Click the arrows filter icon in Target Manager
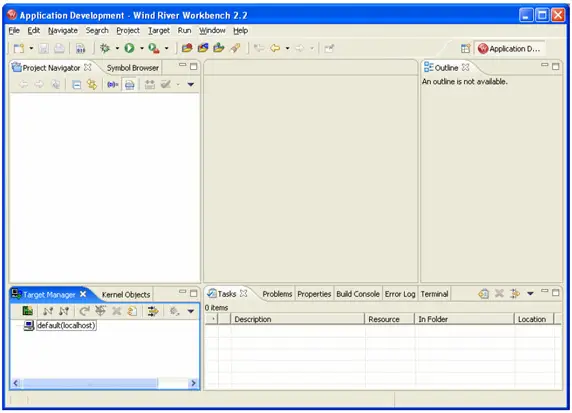The image size is (572, 413). [x=152, y=311]
